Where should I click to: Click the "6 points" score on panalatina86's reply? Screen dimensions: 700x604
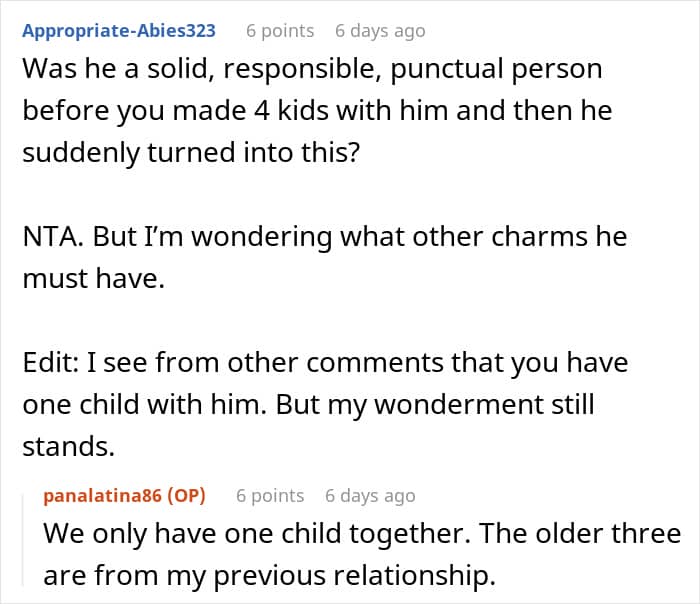pos(270,495)
